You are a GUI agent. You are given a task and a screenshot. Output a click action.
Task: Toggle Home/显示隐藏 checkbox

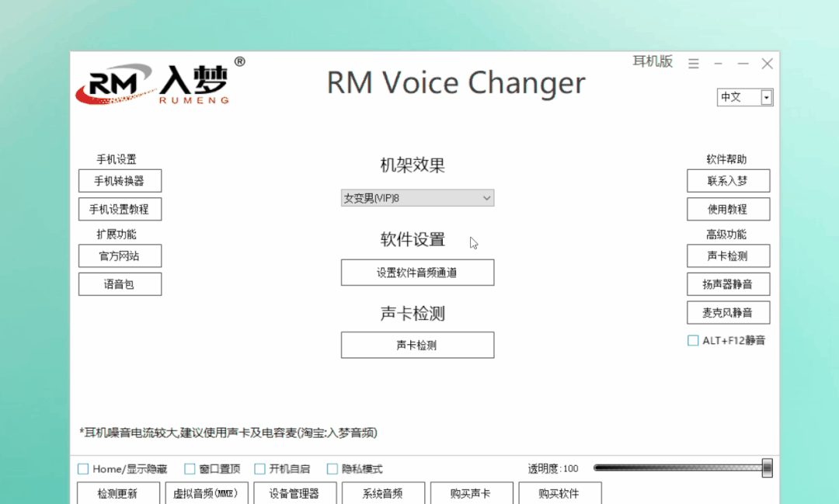click(x=83, y=469)
